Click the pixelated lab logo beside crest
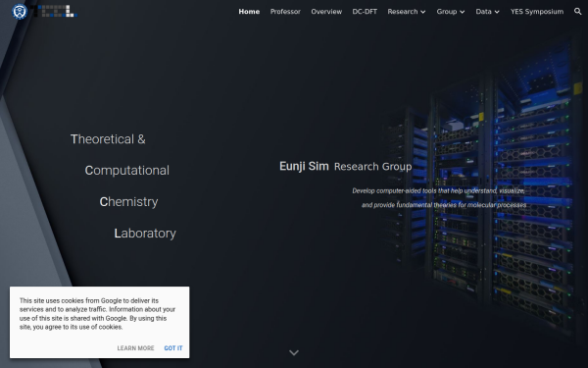 click(x=54, y=11)
